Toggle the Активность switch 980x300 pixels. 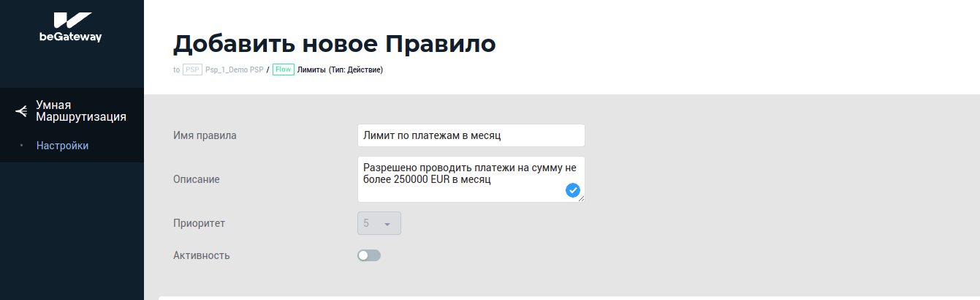[369, 255]
